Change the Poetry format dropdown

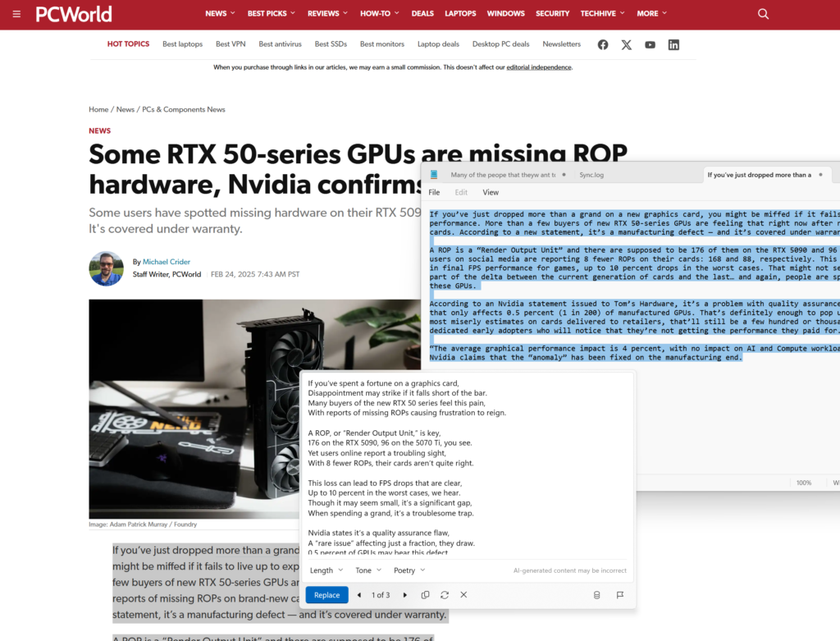pos(408,570)
